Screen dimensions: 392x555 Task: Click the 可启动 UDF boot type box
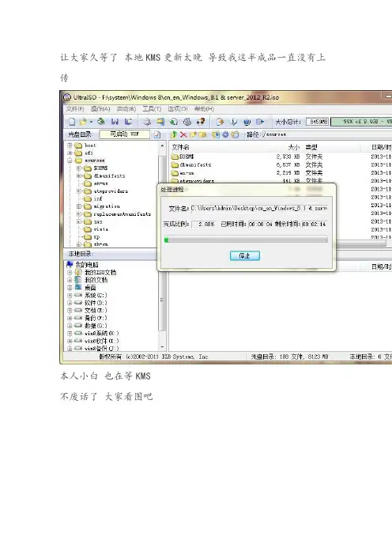(x=125, y=134)
